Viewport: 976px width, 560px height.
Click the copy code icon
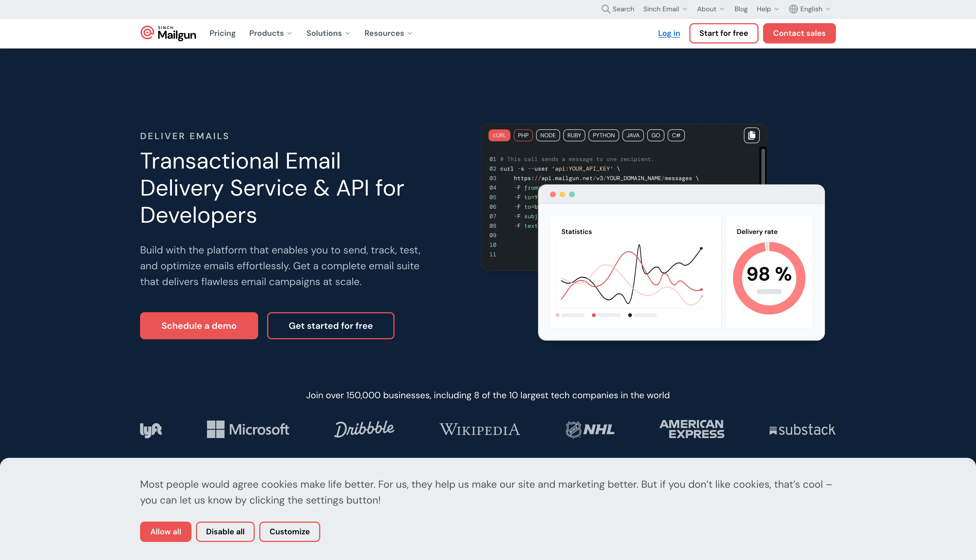click(751, 135)
